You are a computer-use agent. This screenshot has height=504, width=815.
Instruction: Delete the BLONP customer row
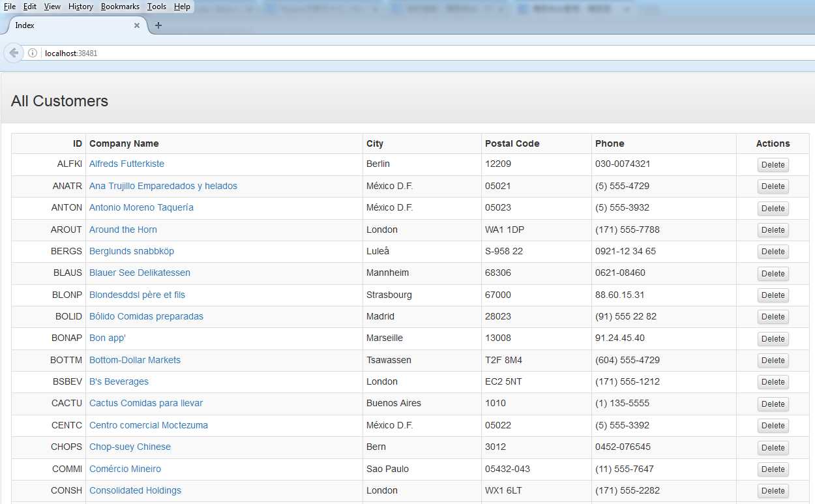pyautogui.click(x=773, y=295)
